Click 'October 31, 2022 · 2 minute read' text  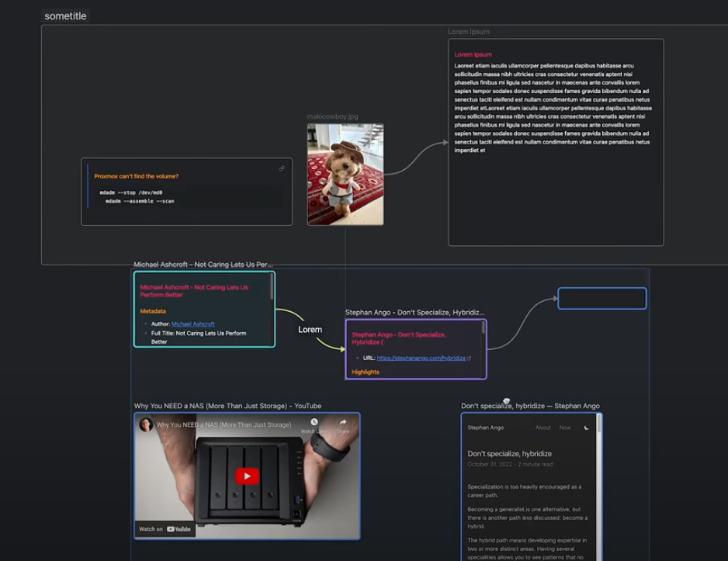click(x=510, y=465)
